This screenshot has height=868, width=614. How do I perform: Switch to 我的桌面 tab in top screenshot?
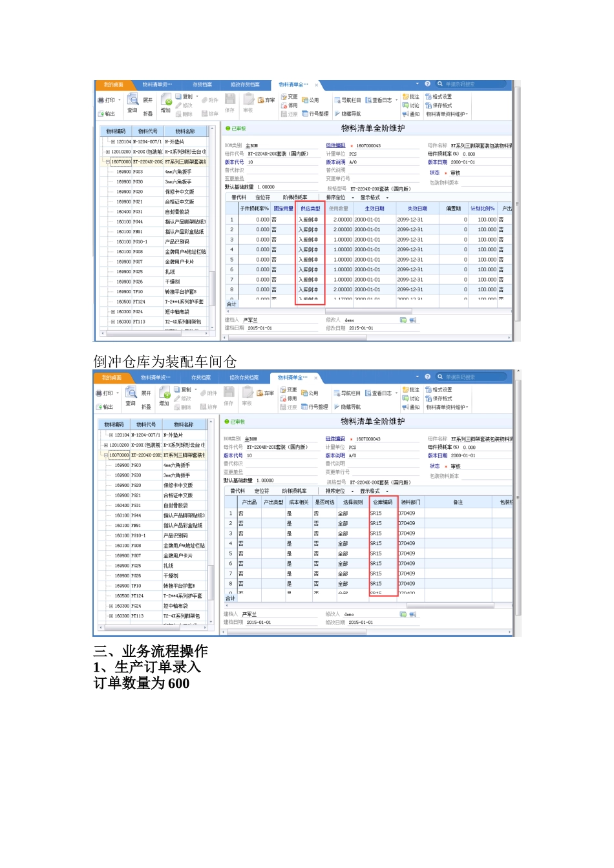[113, 85]
